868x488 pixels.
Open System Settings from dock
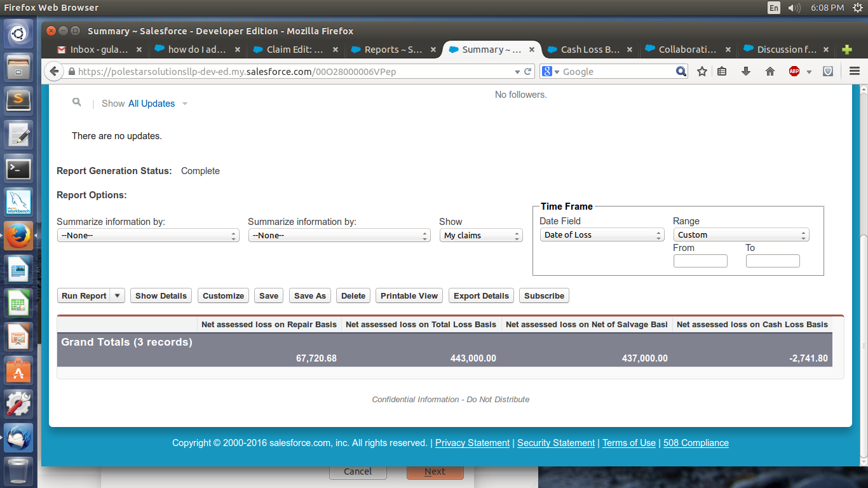click(x=18, y=404)
